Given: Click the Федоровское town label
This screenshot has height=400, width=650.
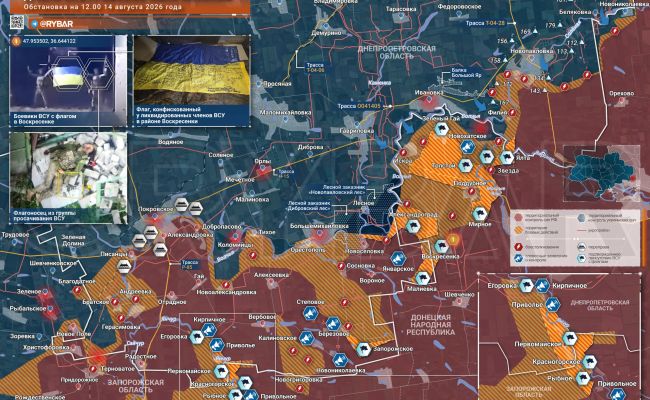Looking at the screenshot, I should pos(459,7).
